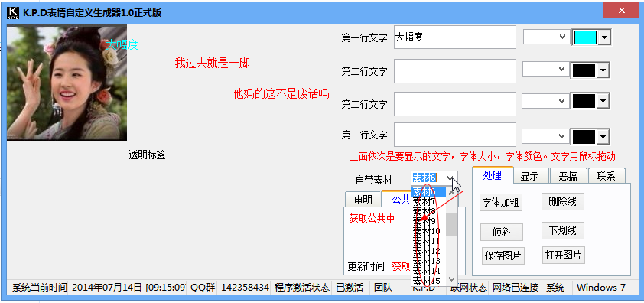Screen dimensions: 644x303
Task: Open the color dropdown arrow beside the cyan swatch
Action: click(604, 37)
